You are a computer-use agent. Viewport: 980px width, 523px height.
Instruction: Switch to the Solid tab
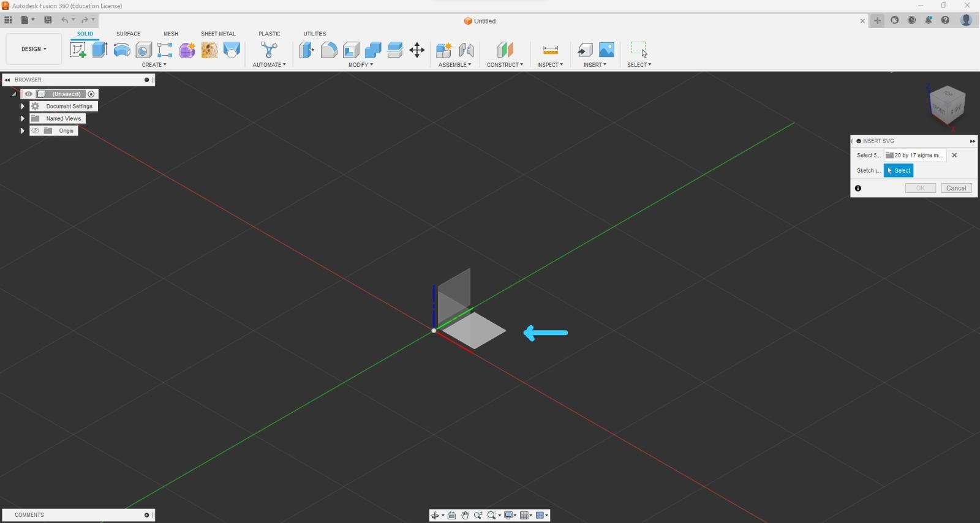click(x=85, y=34)
